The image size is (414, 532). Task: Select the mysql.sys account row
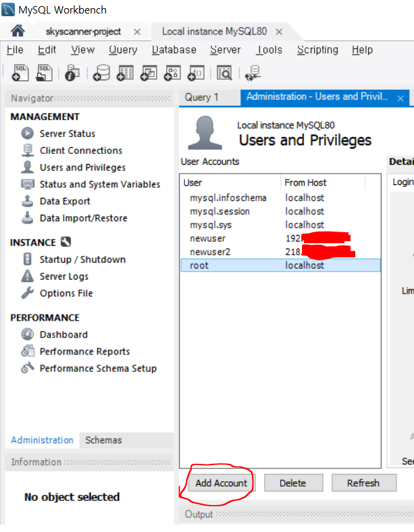click(x=280, y=225)
